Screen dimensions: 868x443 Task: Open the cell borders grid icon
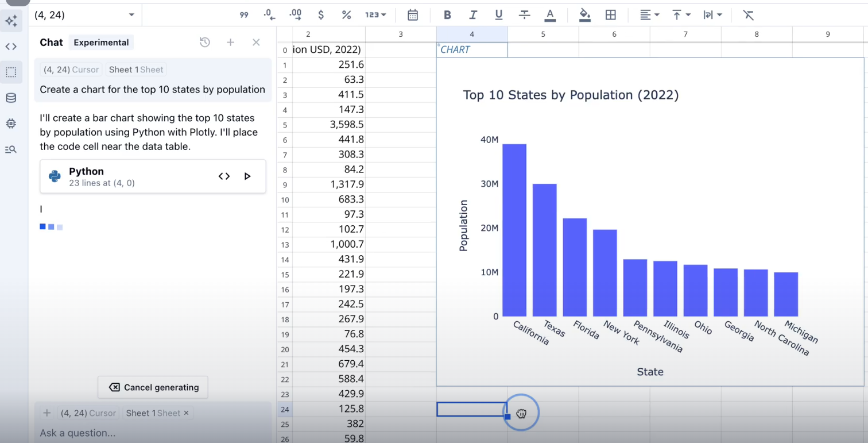(611, 15)
